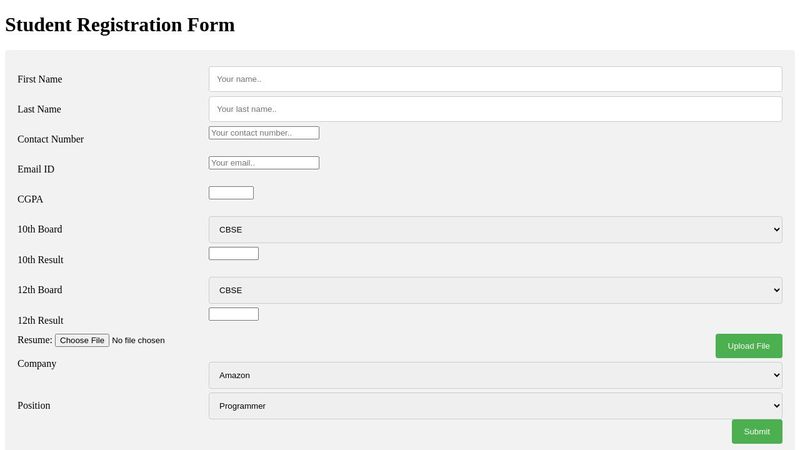Click the Choose File button
This screenshot has height=450, width=800.
point(82,340)
